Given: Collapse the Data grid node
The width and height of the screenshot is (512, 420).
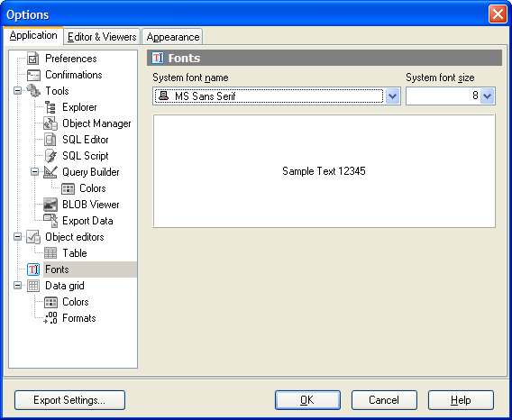Looking at the screenshot, I should [18, 286].
